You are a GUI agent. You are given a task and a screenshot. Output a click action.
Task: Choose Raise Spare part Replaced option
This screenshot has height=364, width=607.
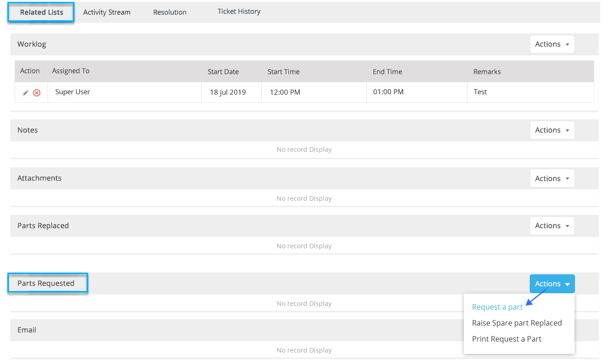tap(517, 323)
